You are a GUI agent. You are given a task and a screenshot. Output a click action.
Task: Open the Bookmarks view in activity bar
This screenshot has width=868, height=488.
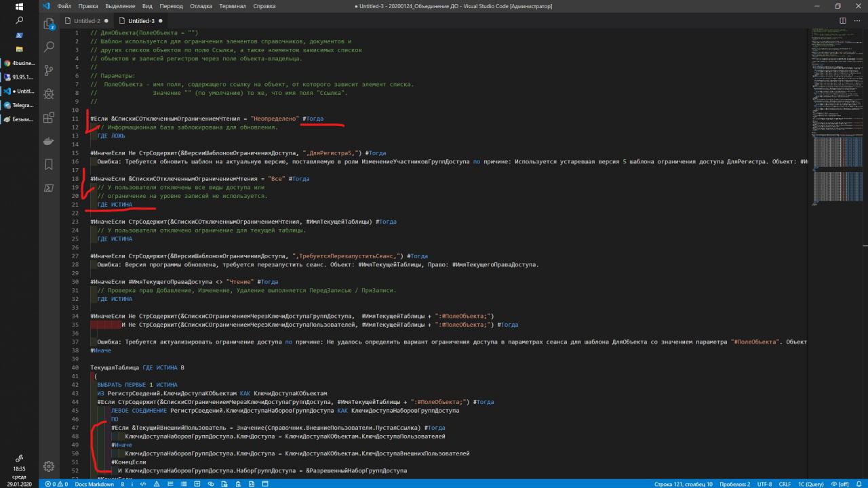point(49,164)
